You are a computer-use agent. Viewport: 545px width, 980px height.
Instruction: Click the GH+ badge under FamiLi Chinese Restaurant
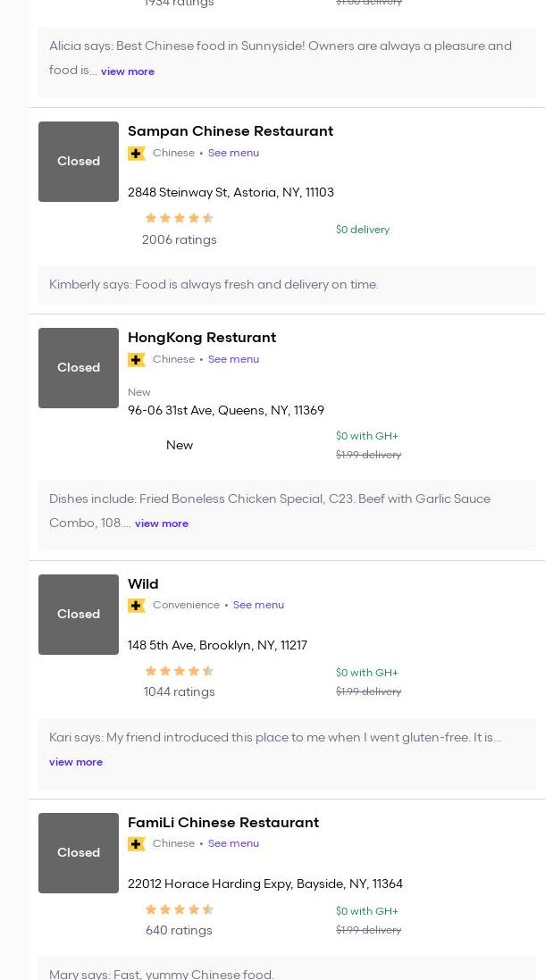(137, 844)
